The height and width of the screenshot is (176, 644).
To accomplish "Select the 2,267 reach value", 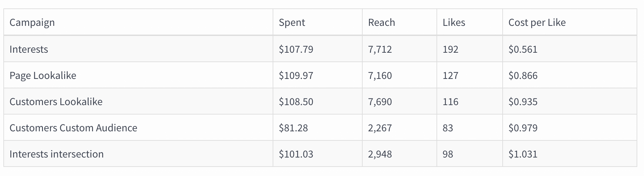I will tap(380, 128).
